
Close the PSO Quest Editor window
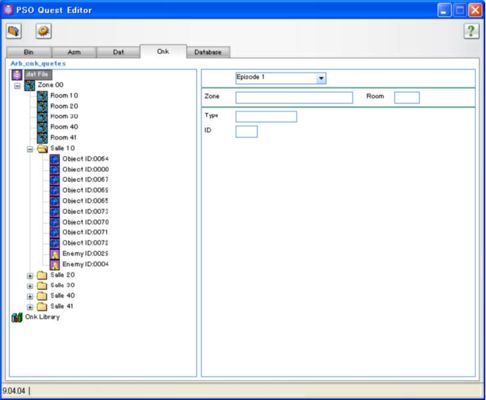point(475,10)
